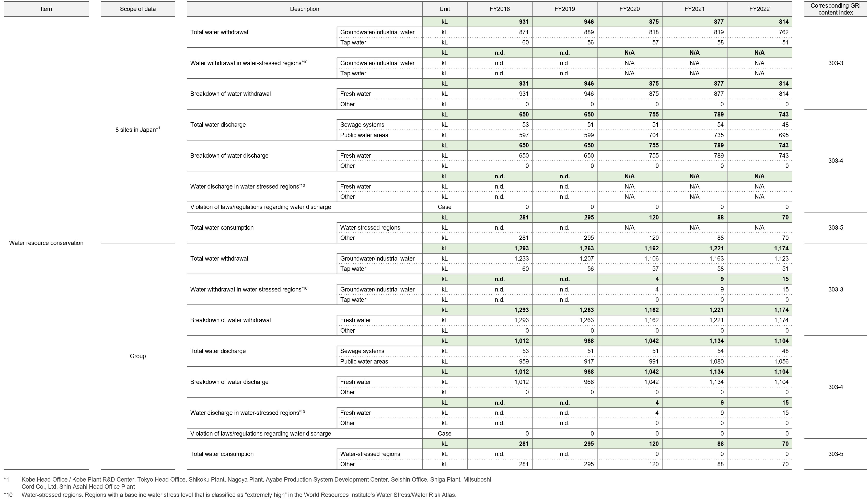Click 931 in the first data row

pos(523,22)
